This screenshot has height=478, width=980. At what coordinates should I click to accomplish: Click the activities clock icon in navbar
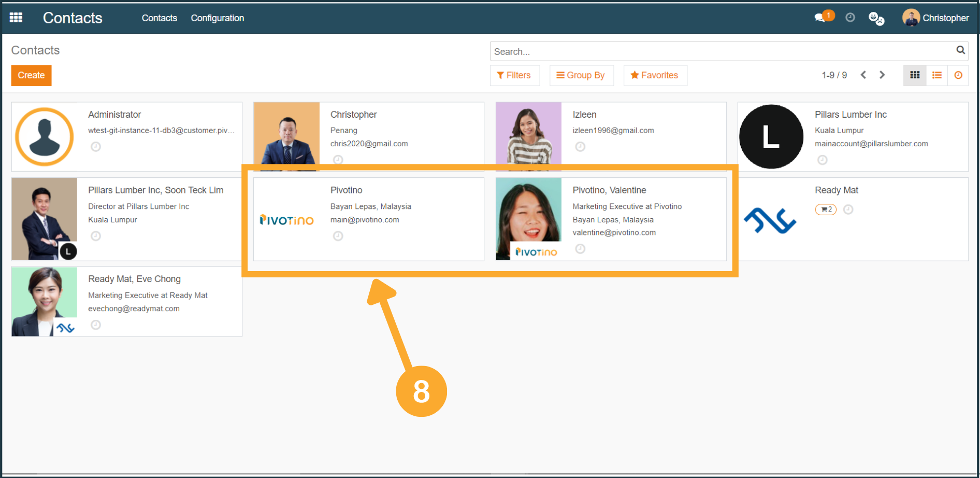click(x=850, y=18)
